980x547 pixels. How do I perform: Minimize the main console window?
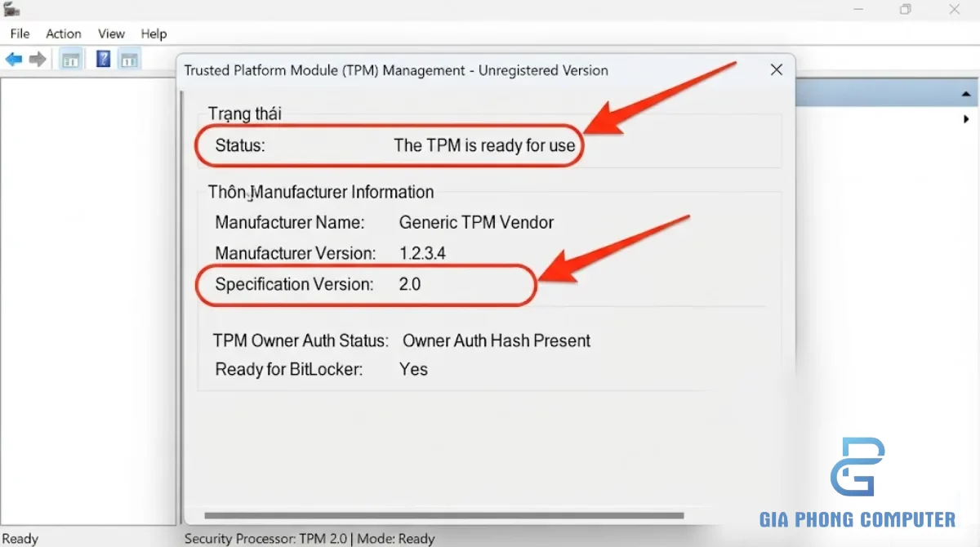click(857, 9)
